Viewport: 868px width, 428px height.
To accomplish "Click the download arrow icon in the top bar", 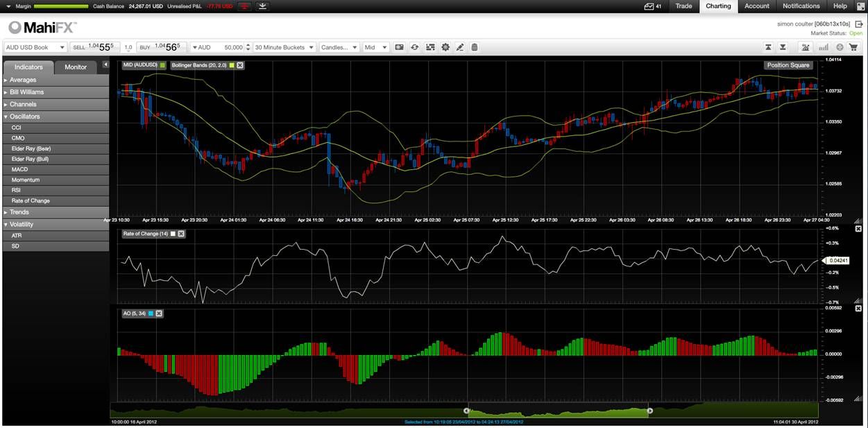I will pos(262,6).
